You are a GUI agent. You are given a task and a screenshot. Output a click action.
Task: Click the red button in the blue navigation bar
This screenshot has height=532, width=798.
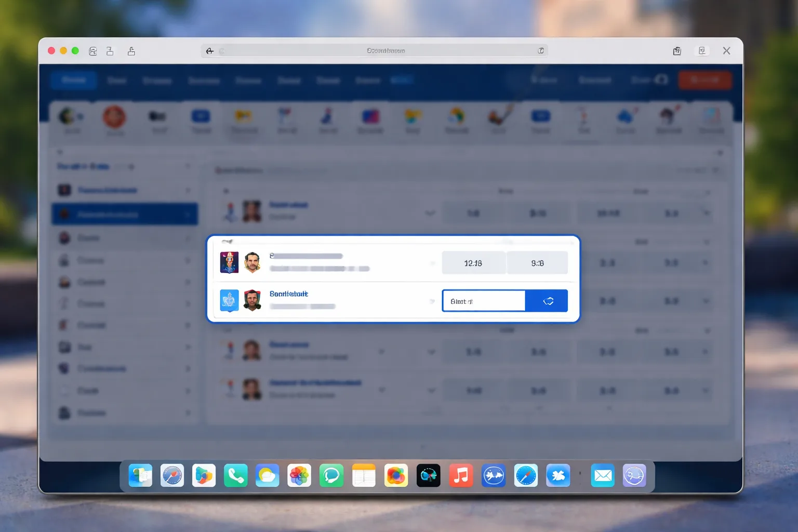pyautogui.click(x=705, y=79)
